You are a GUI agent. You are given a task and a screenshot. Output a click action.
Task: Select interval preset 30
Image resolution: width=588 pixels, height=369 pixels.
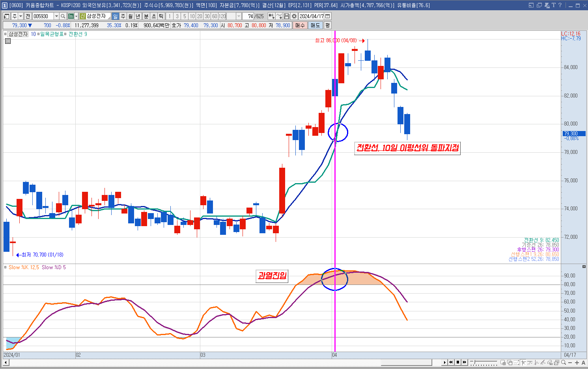point(207,16)
